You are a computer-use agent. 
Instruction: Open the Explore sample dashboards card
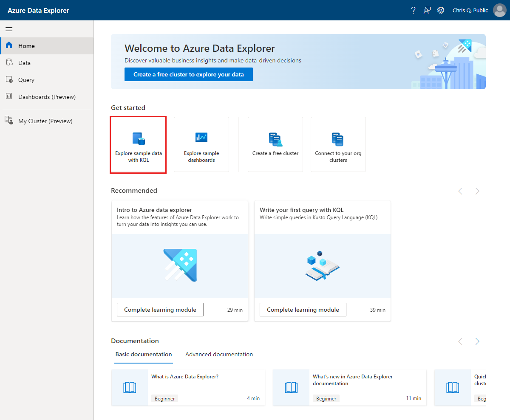[x=201, y=144]
